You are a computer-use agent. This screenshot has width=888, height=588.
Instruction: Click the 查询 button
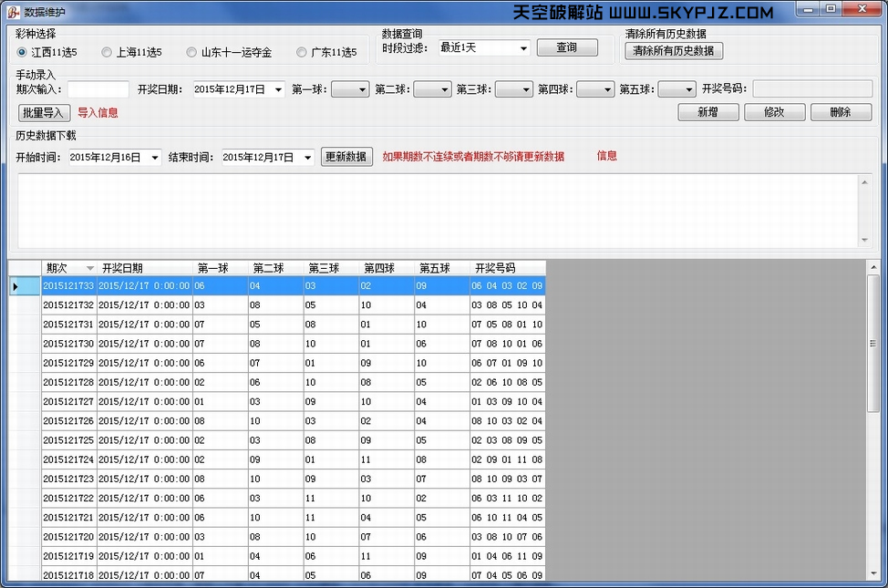(566, 47)
